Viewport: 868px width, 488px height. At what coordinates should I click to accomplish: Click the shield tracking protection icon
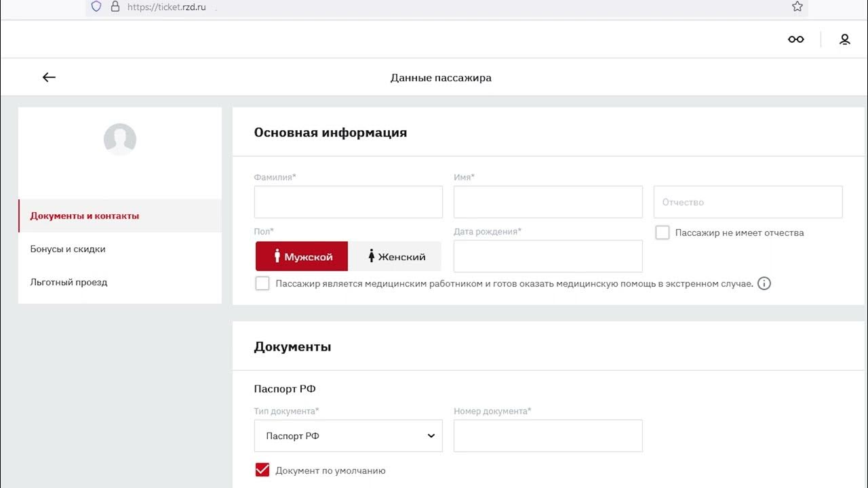pyautogui.click(x=96, y=7)
